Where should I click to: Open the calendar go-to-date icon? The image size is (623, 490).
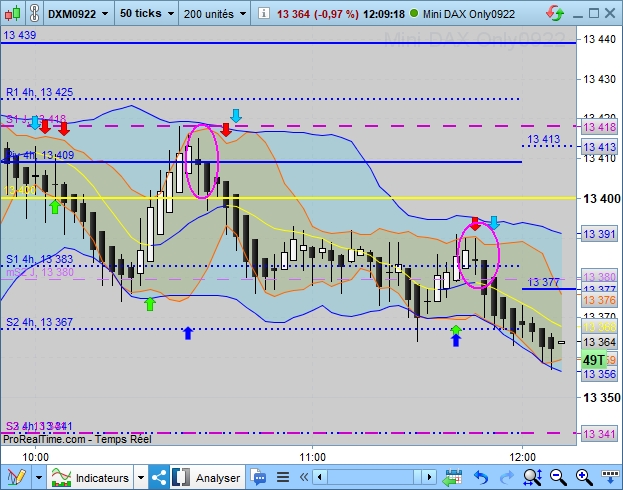coord(452,477)
